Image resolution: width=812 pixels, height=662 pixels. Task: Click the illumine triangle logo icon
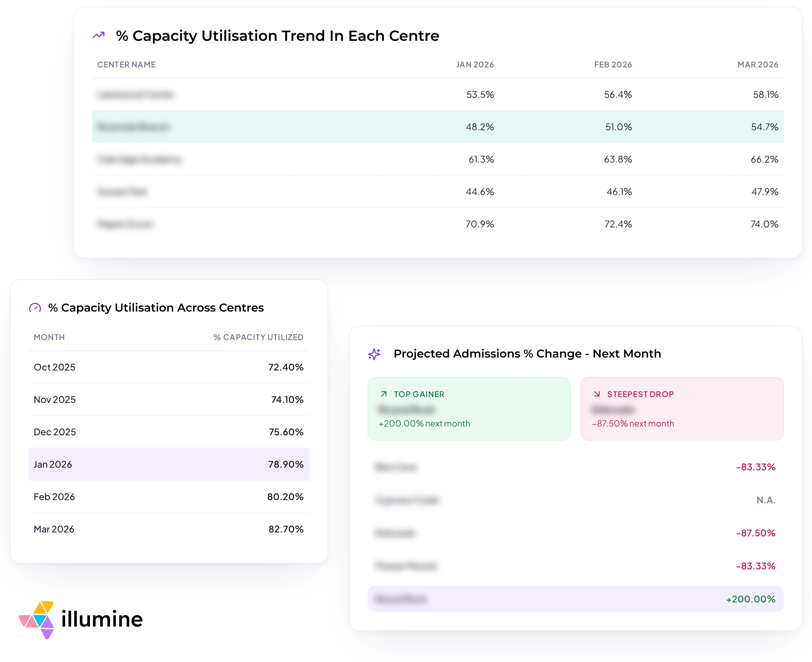[37, 620]
